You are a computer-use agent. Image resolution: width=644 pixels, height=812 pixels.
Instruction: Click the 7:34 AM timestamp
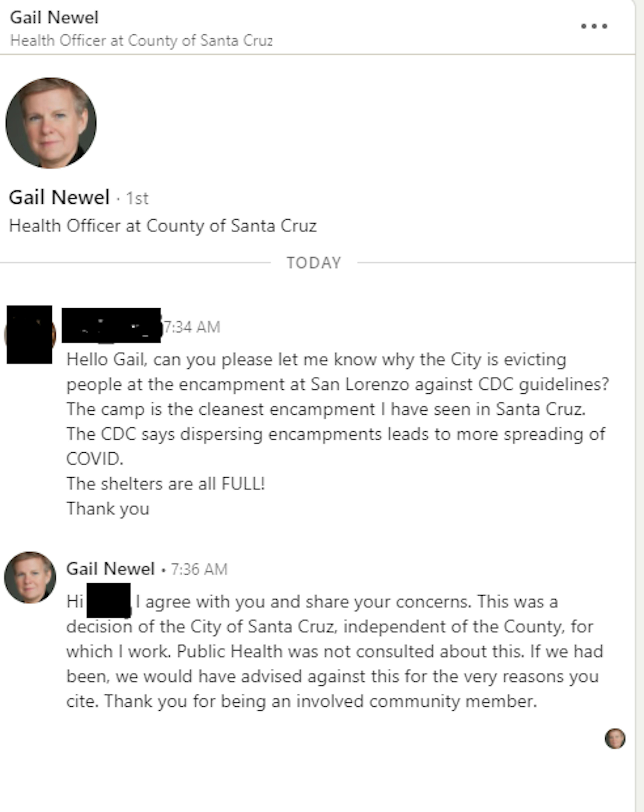point(192,327)
